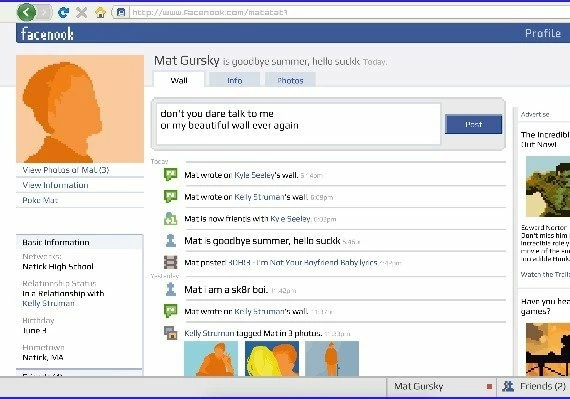The image size is (570, 399).
Task: Click status icon beside goodbye summer entry
Action: click(x=170, y=240)
